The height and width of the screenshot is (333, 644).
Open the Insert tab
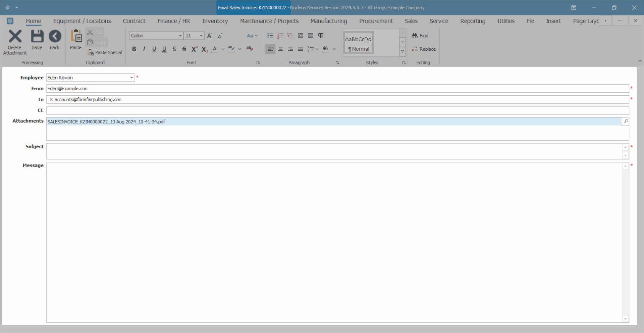coord(553,21)
